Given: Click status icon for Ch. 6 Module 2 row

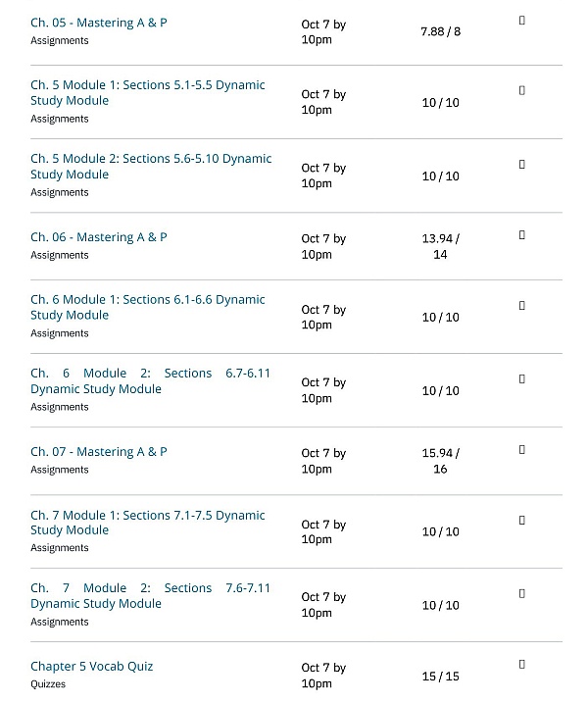Looking at the screenshot, I should (522, 378).
